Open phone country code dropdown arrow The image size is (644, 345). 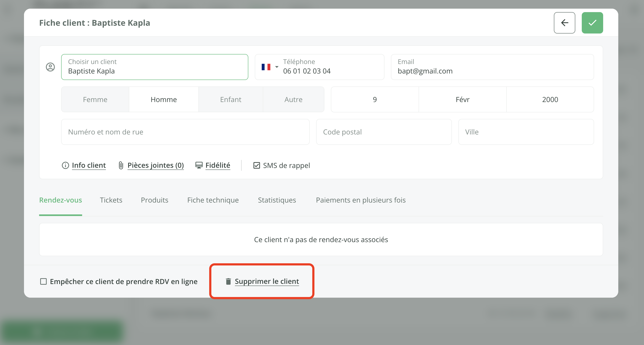276,67
